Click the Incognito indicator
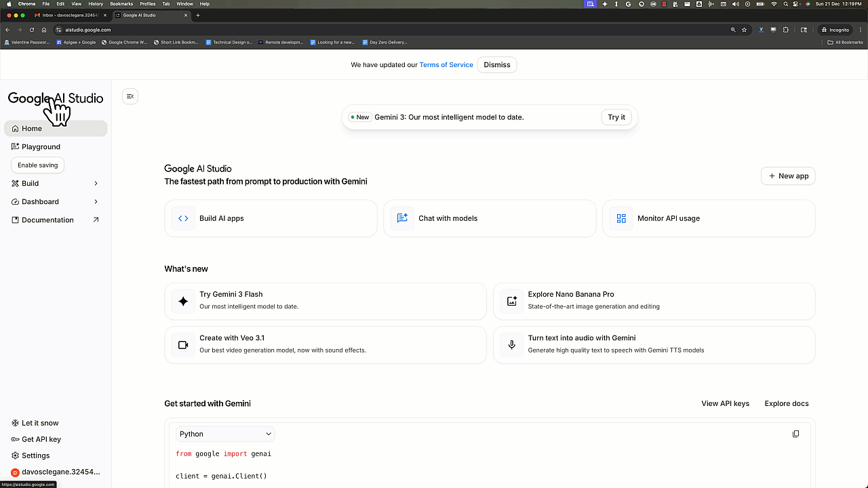Viewport: 868px width, 488px height. pos(835,30)
